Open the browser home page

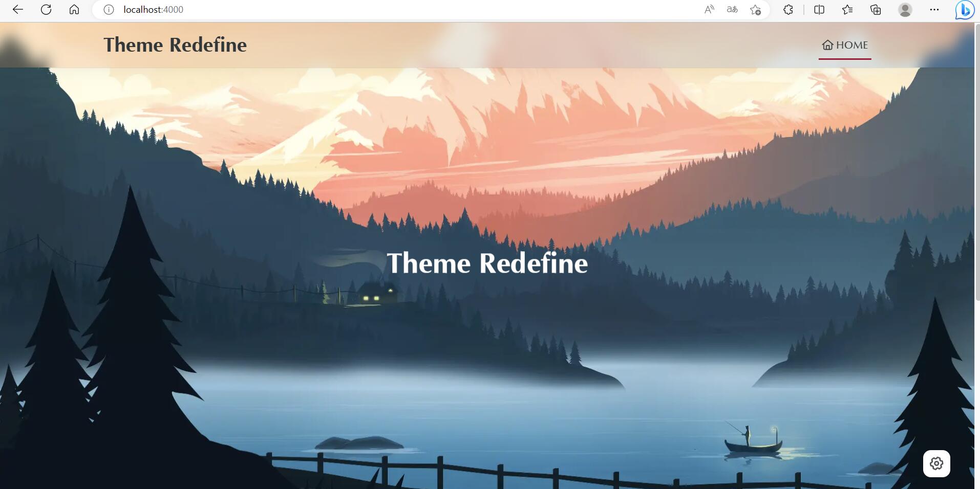[x=74, y=10]
